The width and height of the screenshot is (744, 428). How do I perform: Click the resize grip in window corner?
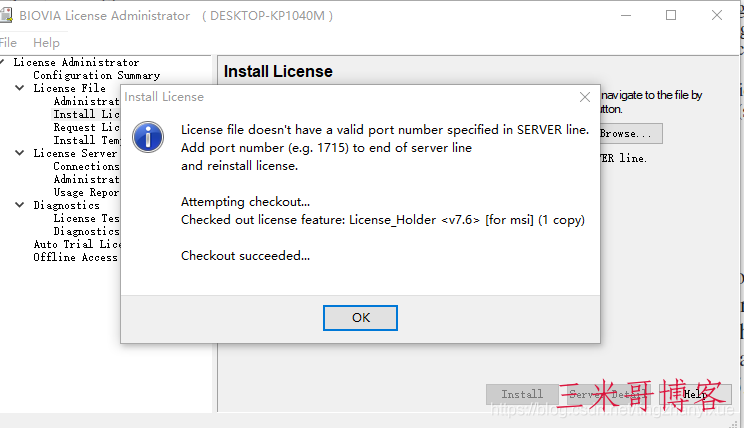[x=735, y=423]
